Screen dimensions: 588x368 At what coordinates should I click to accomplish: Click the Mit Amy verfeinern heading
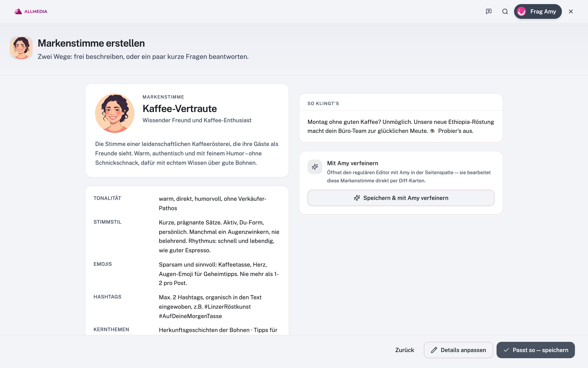tap(353, 163)
